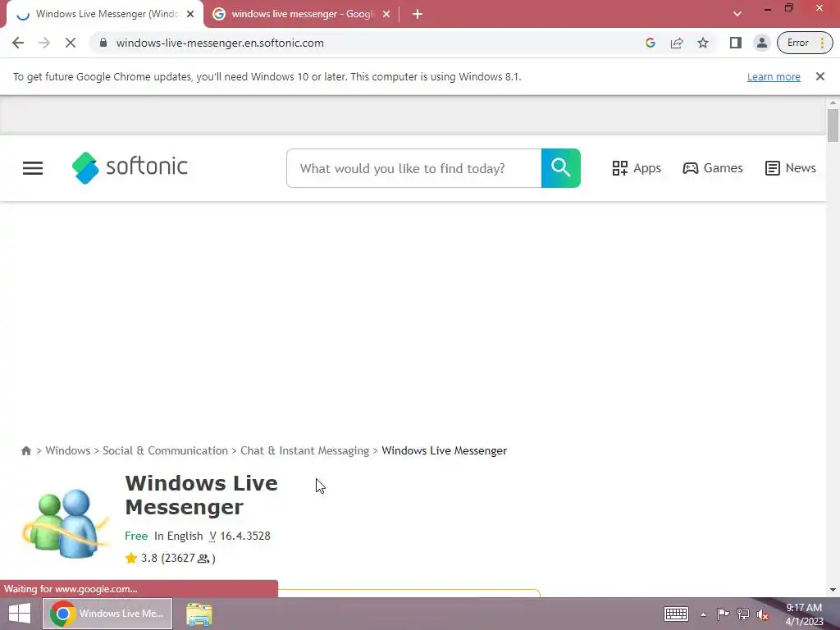This screenshot has width=840, height=630.
Task: Click Windows Live Messenger breadcrumb text
Action: pyautogui.click(x=444, y=450)
